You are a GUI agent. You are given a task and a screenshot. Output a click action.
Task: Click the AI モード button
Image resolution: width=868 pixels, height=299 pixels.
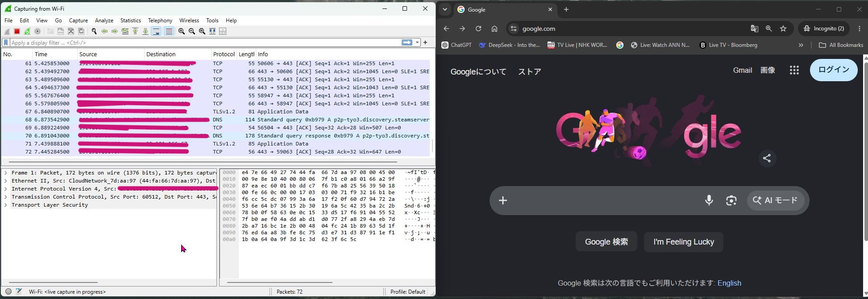[776, 200]
